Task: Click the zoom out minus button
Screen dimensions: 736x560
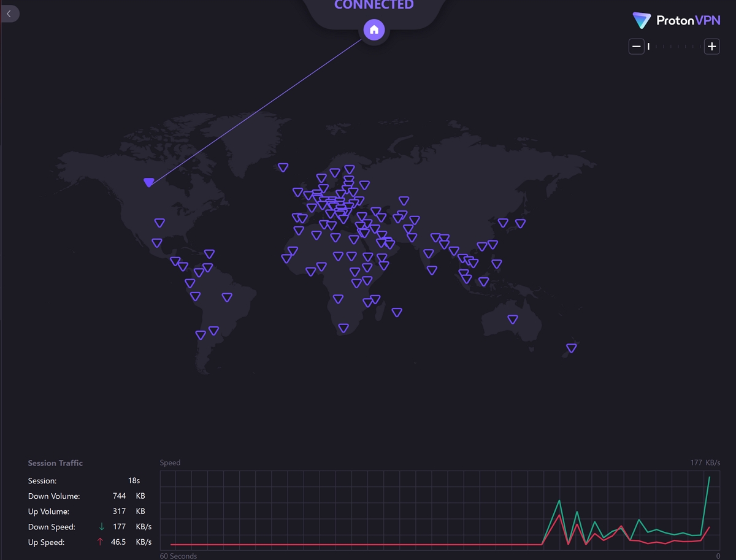Action: pos(636,46)
